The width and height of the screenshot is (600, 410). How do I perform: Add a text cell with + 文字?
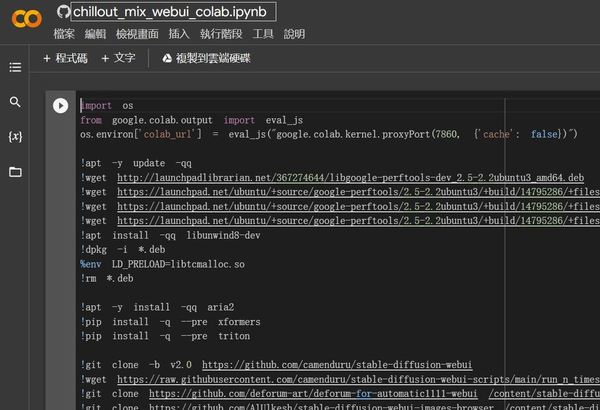click(x=118, y=58)
